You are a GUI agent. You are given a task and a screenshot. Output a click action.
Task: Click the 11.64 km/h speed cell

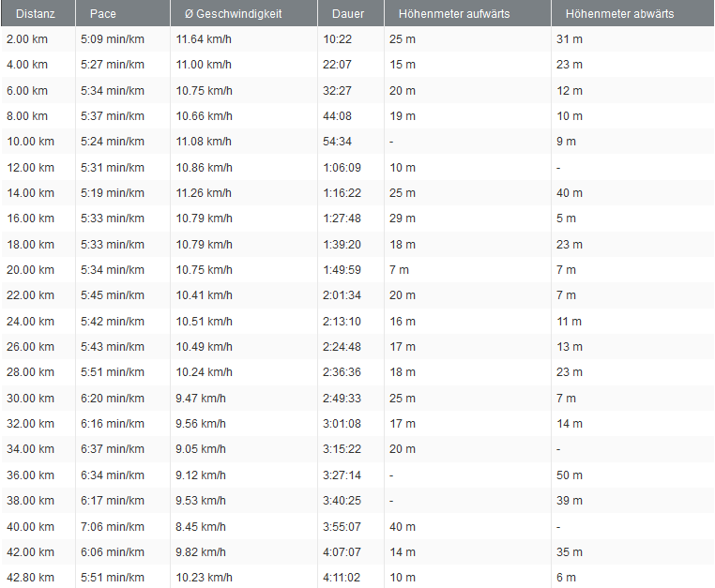pos(204,39)
